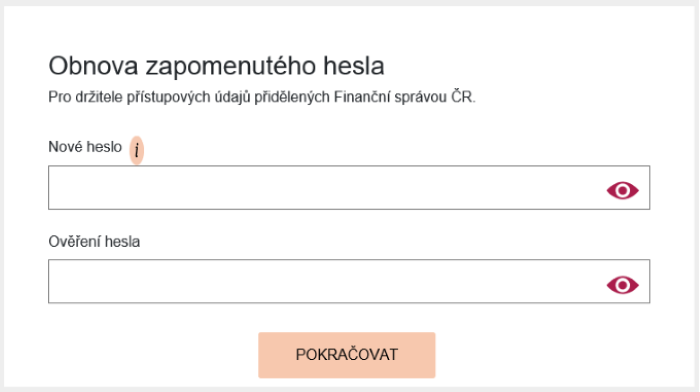Focus the Ověření hesla input field
Screen dimensions: 700x392
(x=349, y=281)
